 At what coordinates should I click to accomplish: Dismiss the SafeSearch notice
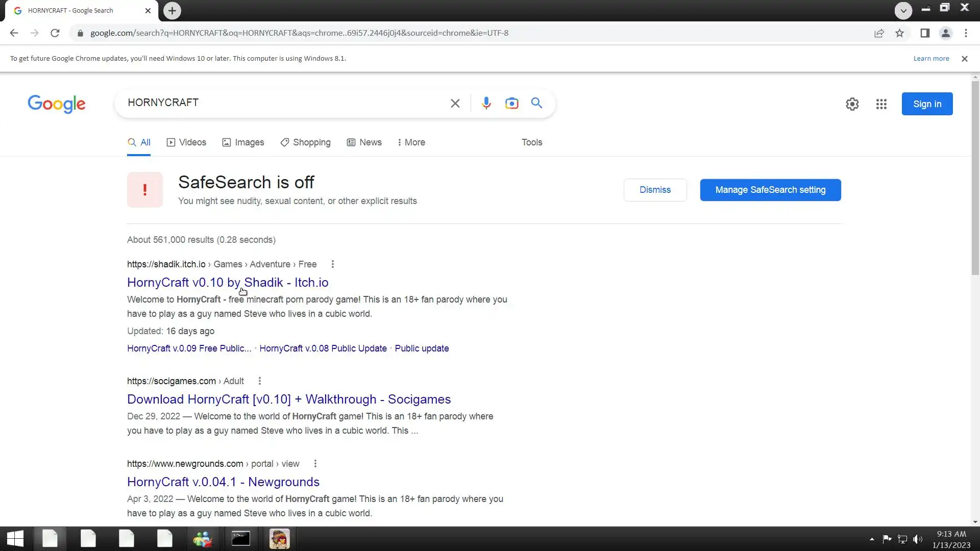click(655, 190)
